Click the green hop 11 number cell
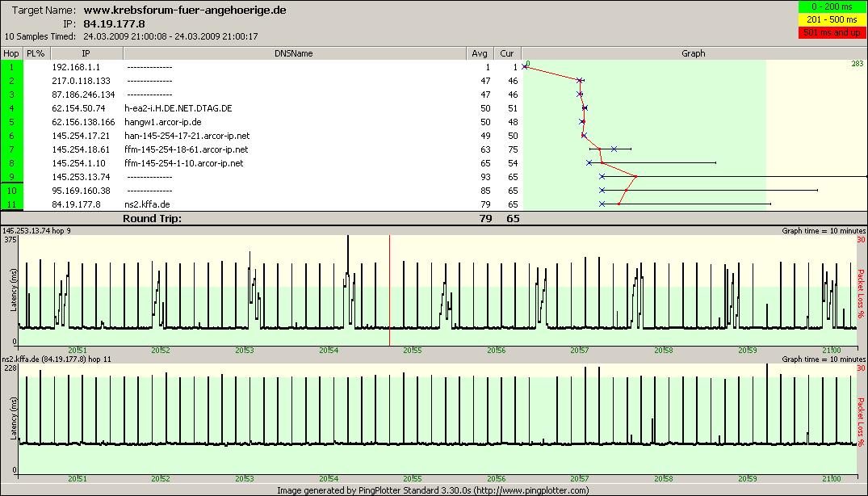The image size is (868, 496). coord(11,204)
